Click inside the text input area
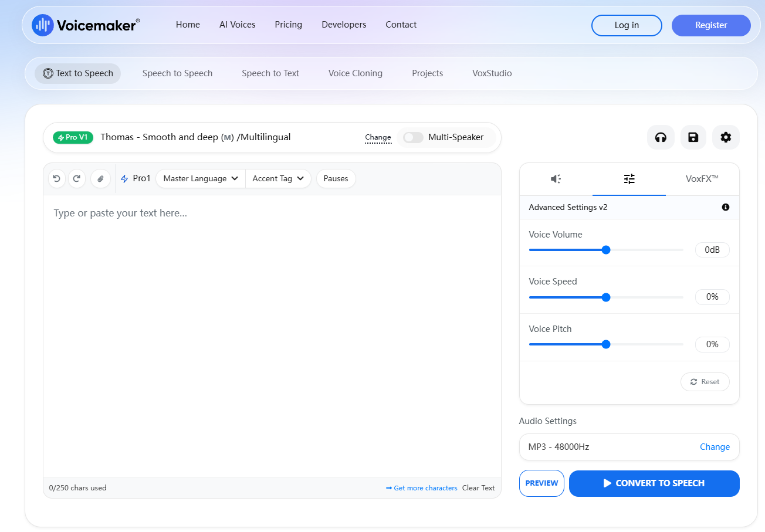Screen dimensions: 765x532 tap(272, 336)
